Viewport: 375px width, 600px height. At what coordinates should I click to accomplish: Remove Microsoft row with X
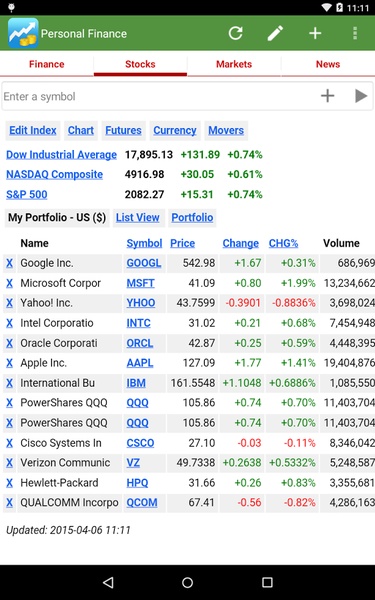[x=9, y=283]
